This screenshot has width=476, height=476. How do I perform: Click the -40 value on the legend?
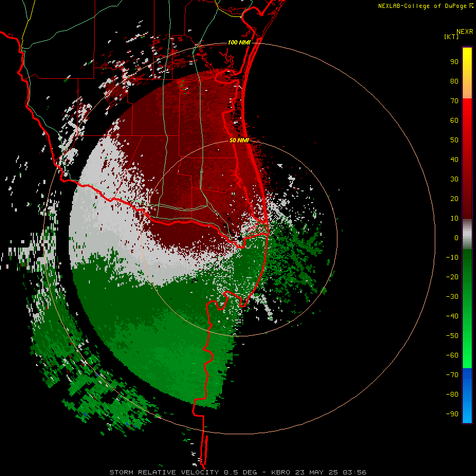point(452,316)
